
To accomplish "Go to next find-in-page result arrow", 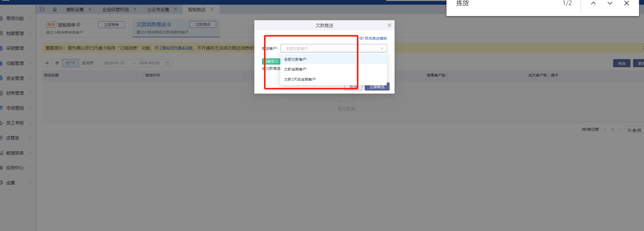I will point(610,3).
